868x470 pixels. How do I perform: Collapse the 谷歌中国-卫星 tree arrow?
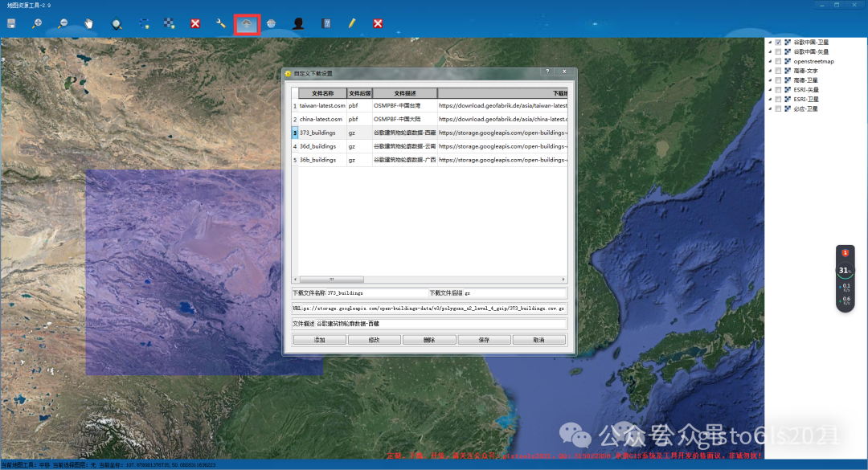tap(770, 42)
